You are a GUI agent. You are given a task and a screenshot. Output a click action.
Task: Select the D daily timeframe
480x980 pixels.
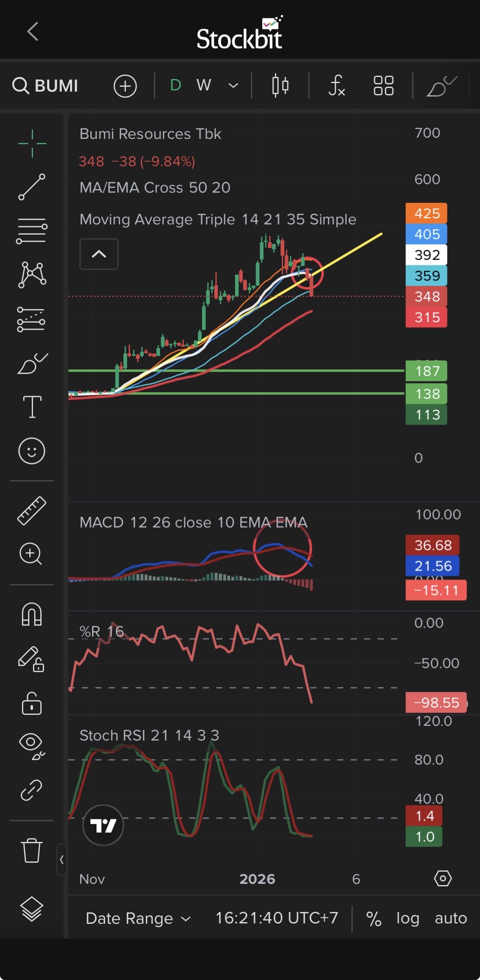[175, 86]
